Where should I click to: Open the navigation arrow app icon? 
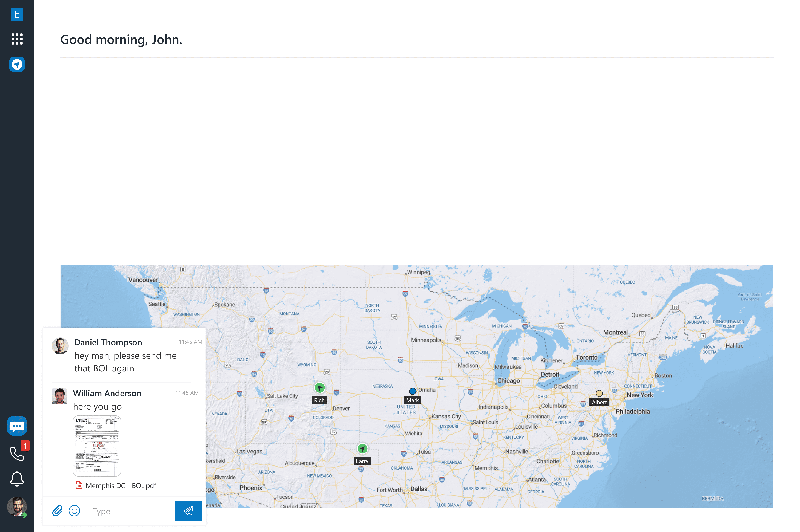17,64
